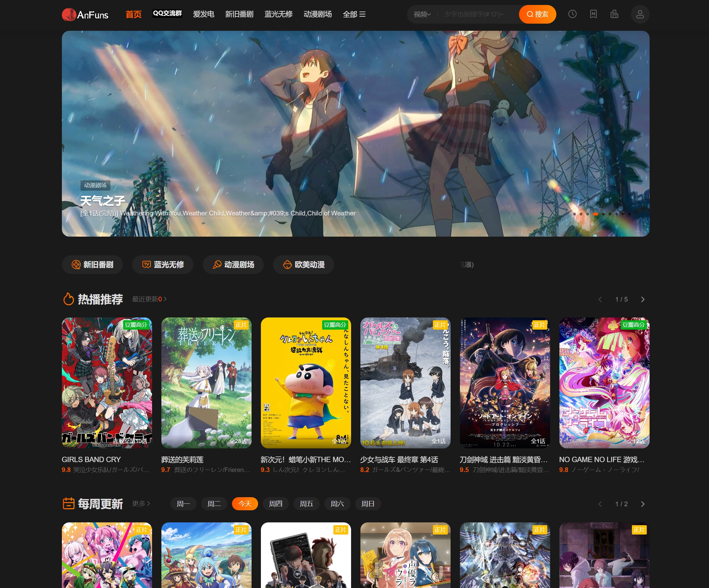This screenshot has height=588, width=709.
Task: Select the last carousel dot
Action: click(630, 214)
